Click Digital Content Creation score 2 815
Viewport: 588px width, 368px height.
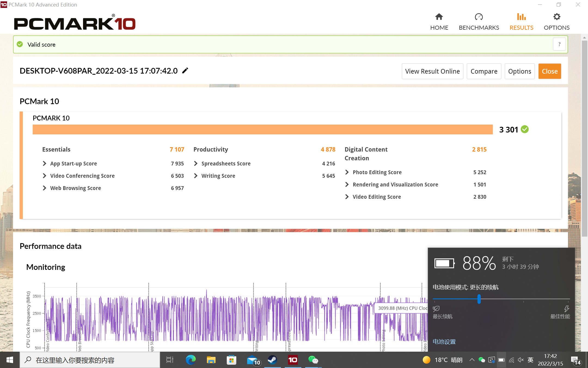click(x=479, y=149)
